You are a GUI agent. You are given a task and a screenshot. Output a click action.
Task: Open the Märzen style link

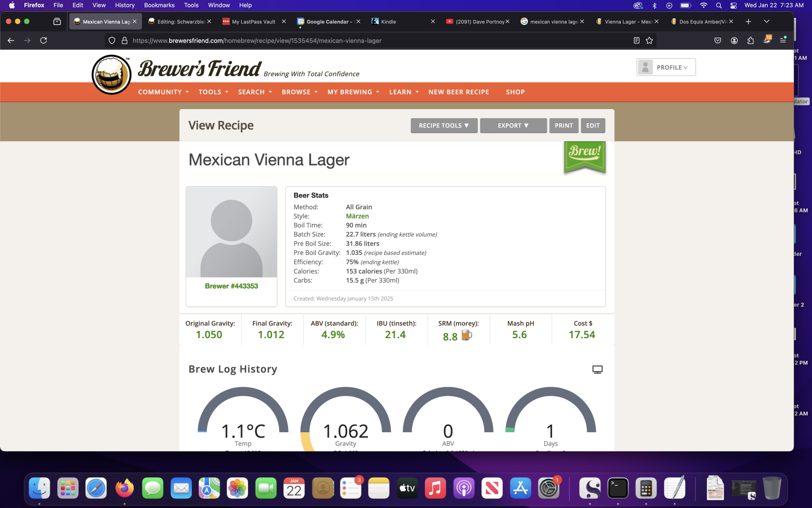(357, 216)
